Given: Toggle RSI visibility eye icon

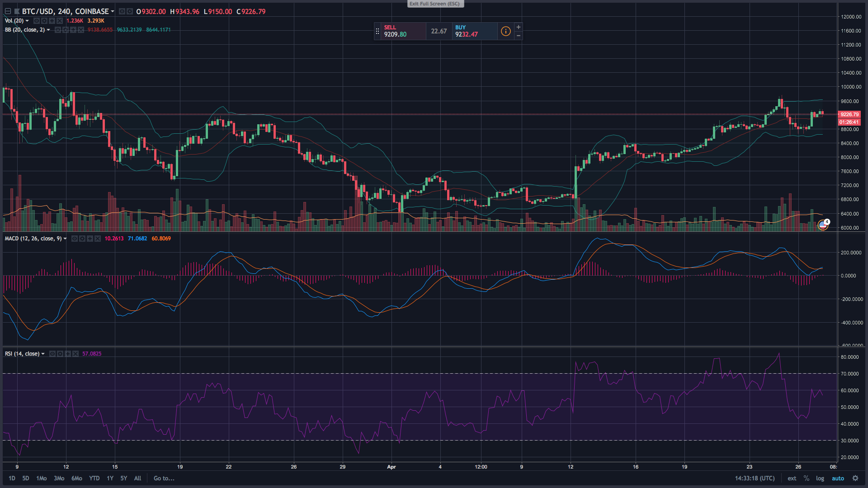Looking at the screenshot, I should coord(52,354).
